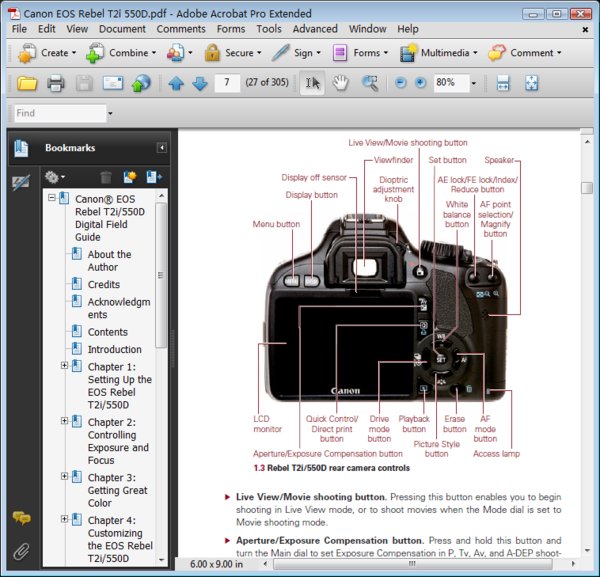Open the Comments panel icon in sidebar
The height and width of the screenshot is (577, 600).
21,518
